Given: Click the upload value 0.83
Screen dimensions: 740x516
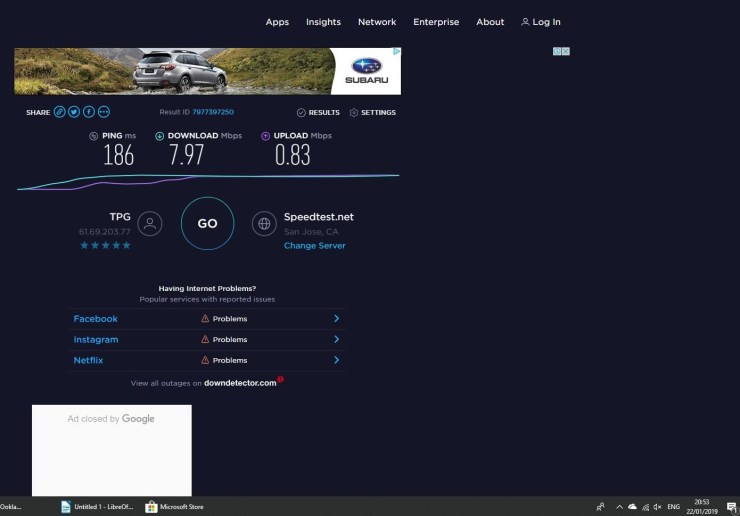Looking at the screenshot, I should [293, 155].
